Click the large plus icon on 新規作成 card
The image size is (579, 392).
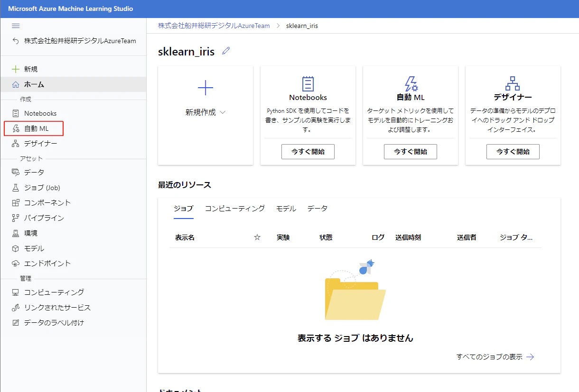pos(205,88)
